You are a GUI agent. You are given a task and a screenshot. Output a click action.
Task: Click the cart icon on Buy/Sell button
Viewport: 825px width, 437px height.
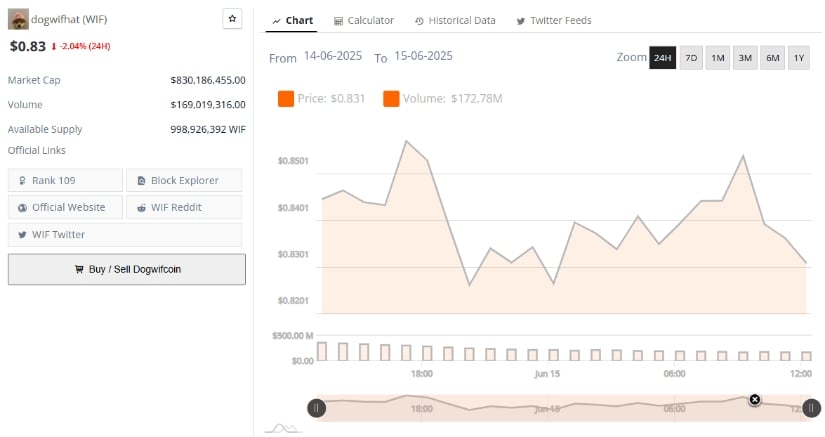(79, 269)
